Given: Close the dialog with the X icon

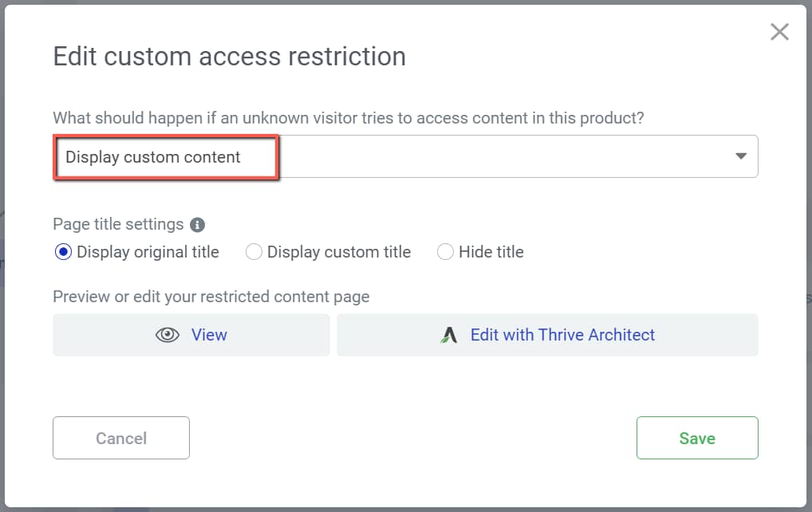Looking at the screenshot, I should tap(779, 32).
